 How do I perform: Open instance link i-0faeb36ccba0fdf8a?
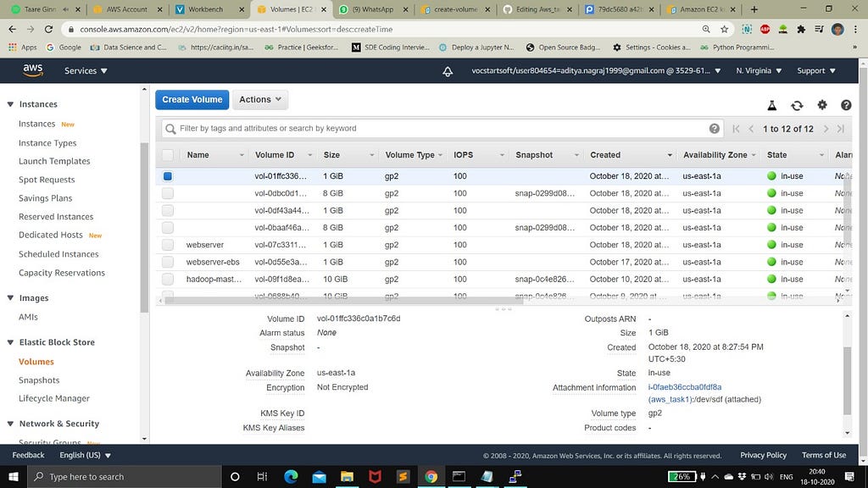pyautogui.click(x=685, y=387)
